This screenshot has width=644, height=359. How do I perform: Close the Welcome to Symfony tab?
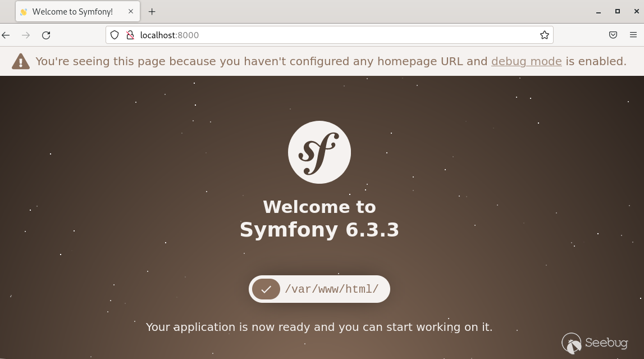pyautogui.click(x=131, y=11)
